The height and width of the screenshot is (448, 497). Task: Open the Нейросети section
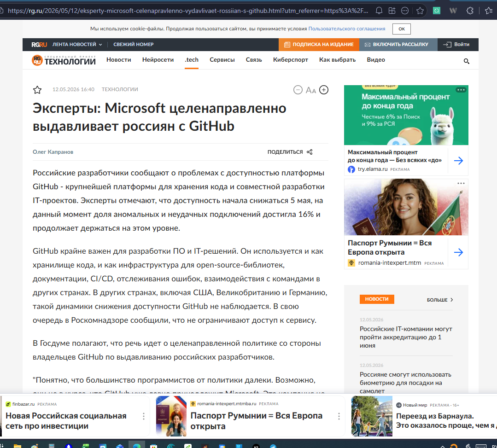pos(158,60)
